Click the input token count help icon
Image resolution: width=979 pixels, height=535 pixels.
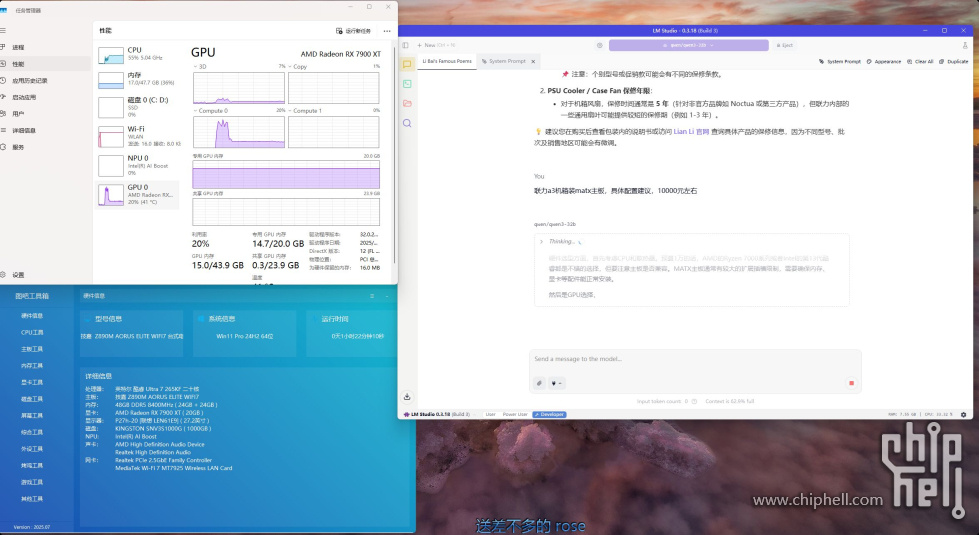(694, 401)
